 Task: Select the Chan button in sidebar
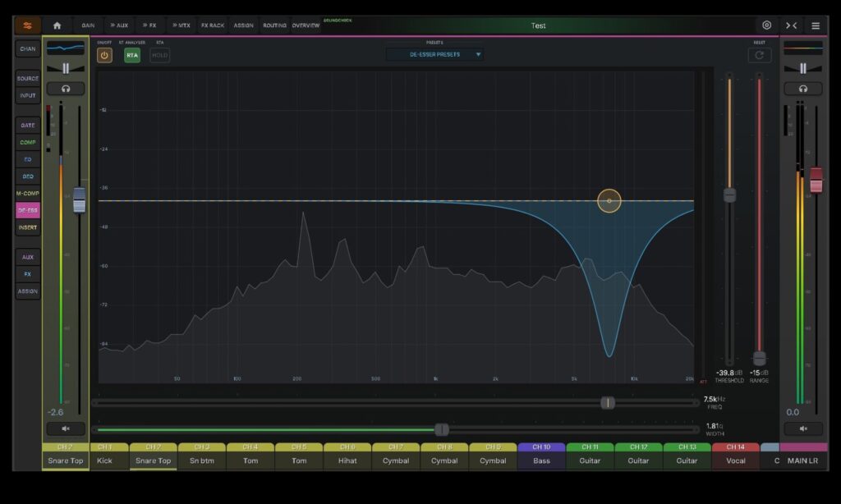(x=28, y=48)
